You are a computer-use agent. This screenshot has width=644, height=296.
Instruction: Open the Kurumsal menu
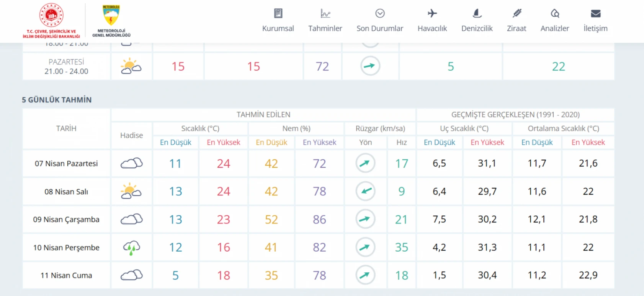click(x=278, y=21)
